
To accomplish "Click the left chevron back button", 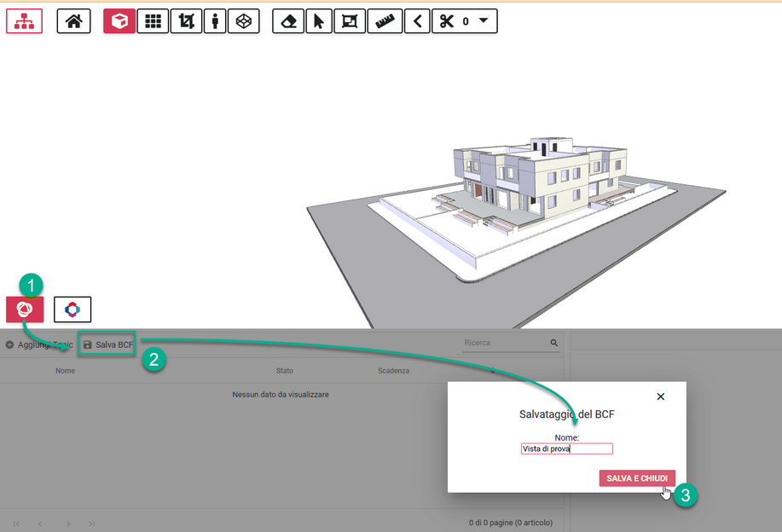I will click(x=416, y=21).
